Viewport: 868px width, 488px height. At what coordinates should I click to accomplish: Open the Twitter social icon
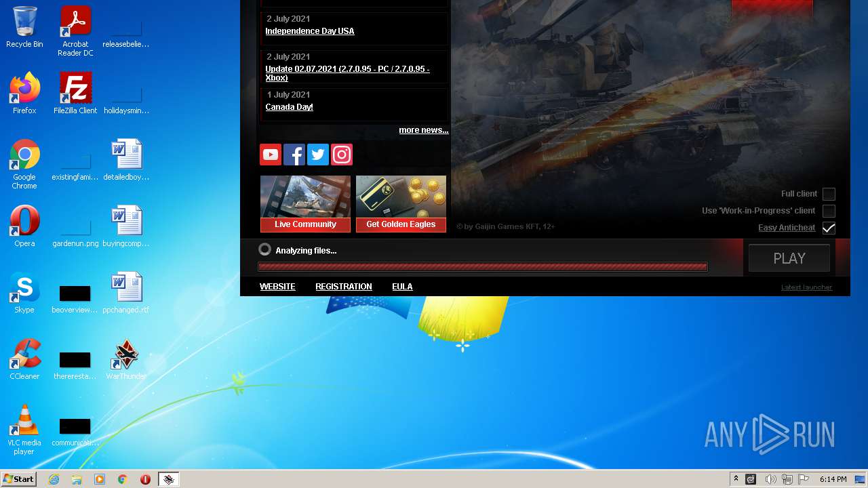(318, 155)
